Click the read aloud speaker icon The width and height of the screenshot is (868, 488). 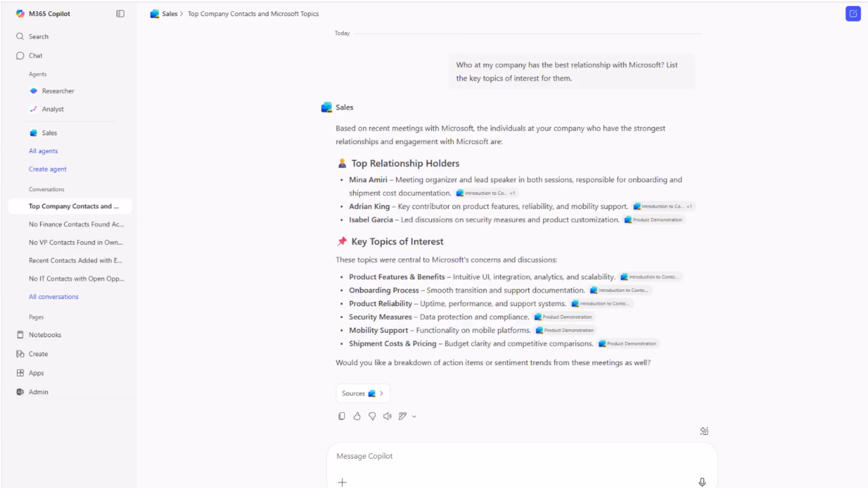coord(387,416)
